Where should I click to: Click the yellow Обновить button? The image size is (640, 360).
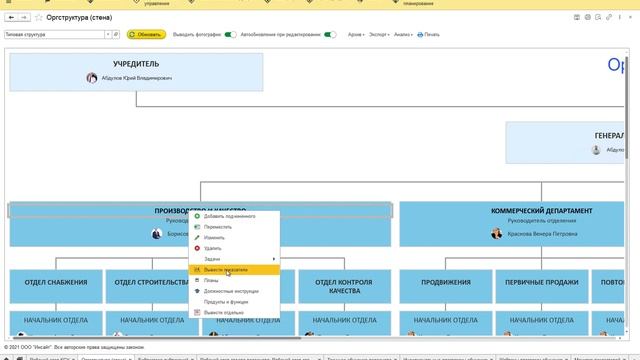point(146,35)
